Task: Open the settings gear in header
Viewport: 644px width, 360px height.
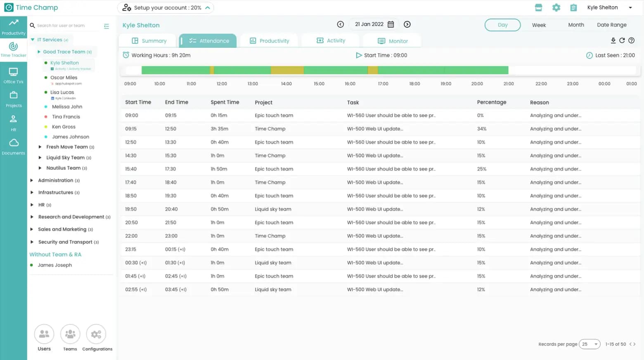Action: tap(556, 7)
